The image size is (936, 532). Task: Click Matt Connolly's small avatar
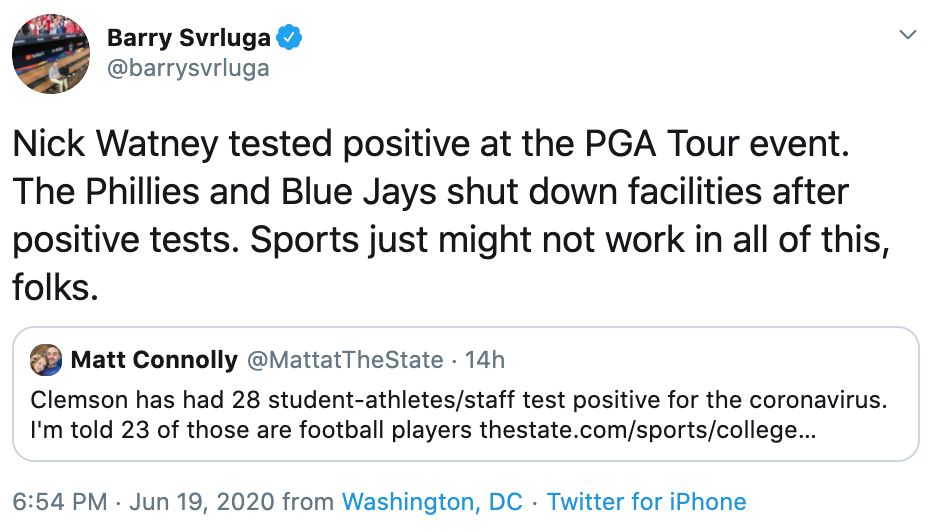click(46, 360)
